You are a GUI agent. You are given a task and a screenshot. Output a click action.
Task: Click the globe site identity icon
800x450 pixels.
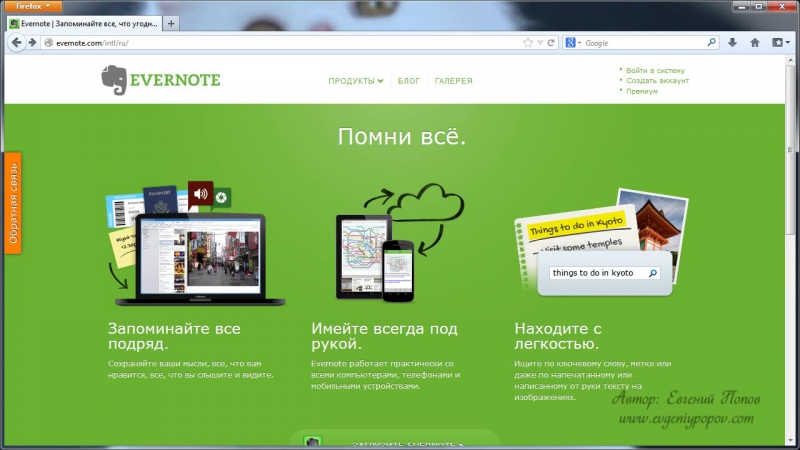coord(48,43)
